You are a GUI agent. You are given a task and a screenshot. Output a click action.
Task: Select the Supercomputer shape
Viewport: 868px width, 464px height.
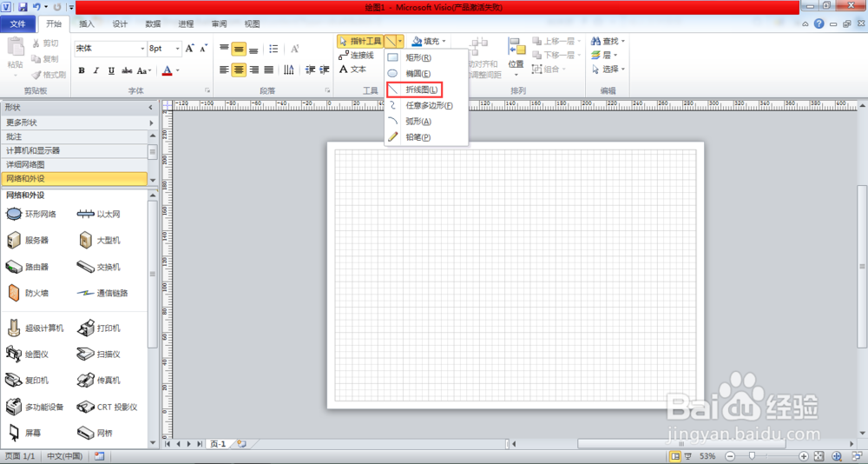(36, 328)
